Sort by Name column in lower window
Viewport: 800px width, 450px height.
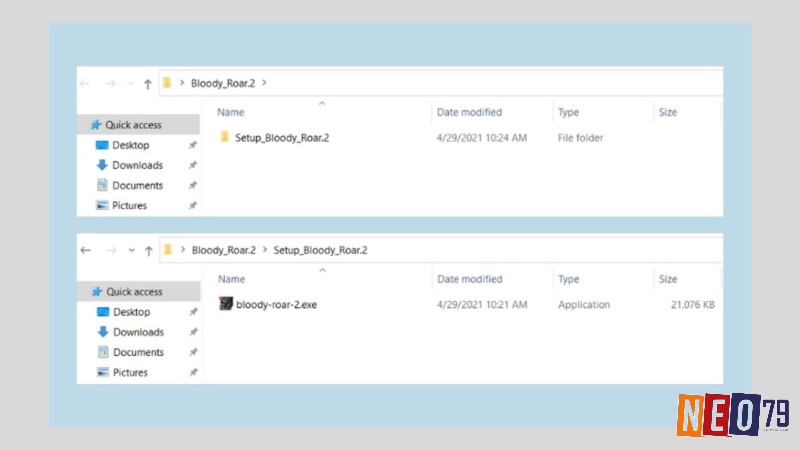tap(232, 279)
